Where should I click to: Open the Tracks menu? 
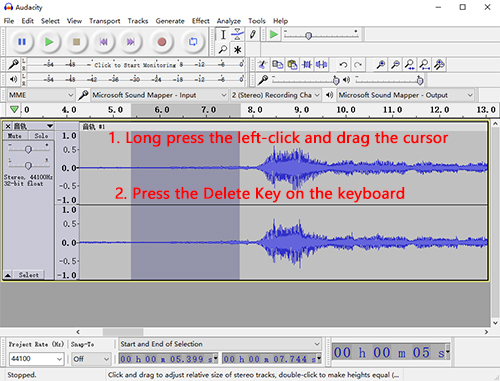pyautogui.click(x=138, y=21)
